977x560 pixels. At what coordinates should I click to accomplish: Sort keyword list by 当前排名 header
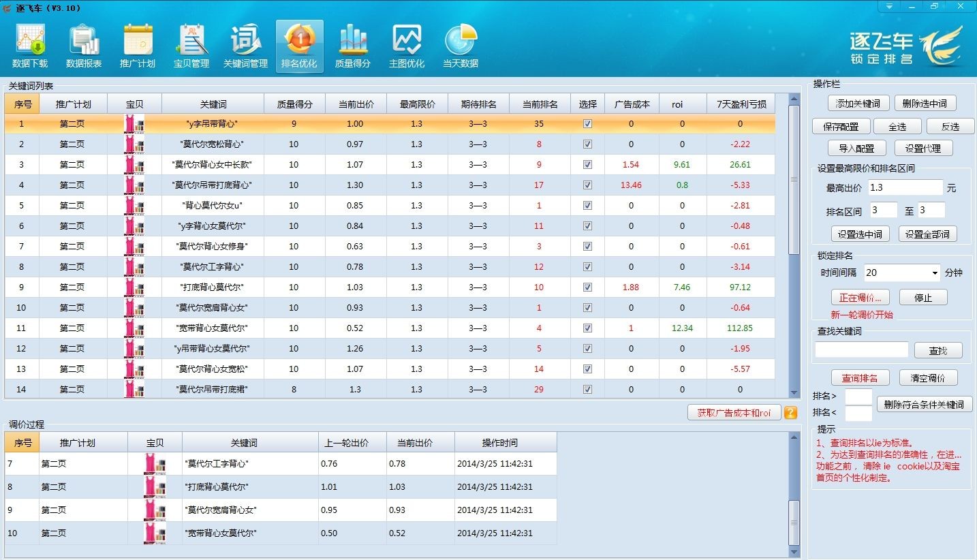coord(540,104)
